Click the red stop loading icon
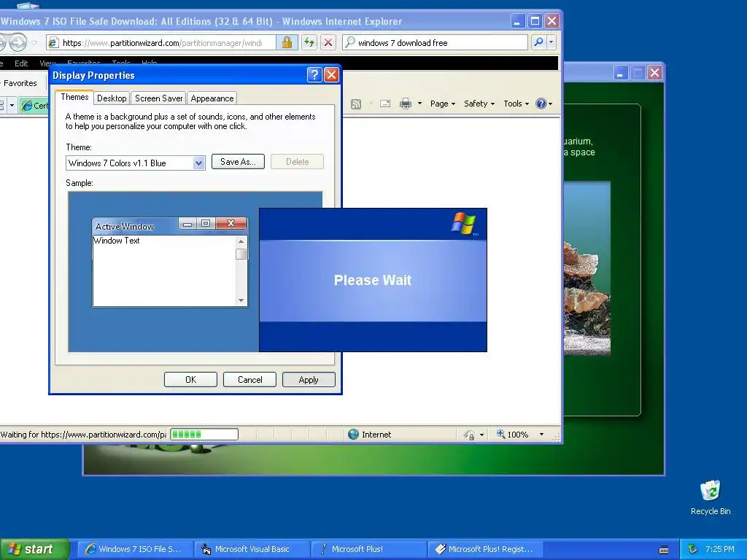The width and height of the screenshot is (747, 560). pos(328,42)
